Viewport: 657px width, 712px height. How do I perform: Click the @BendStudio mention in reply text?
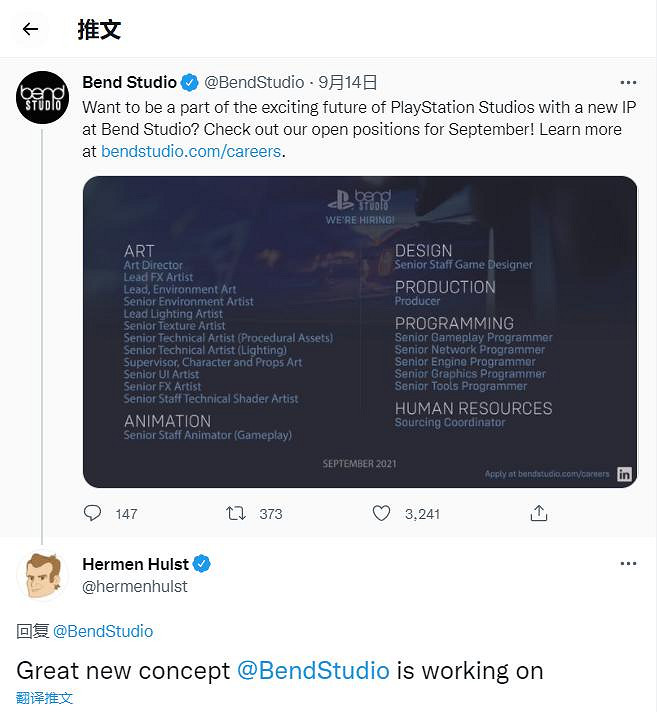pos(313,670)
